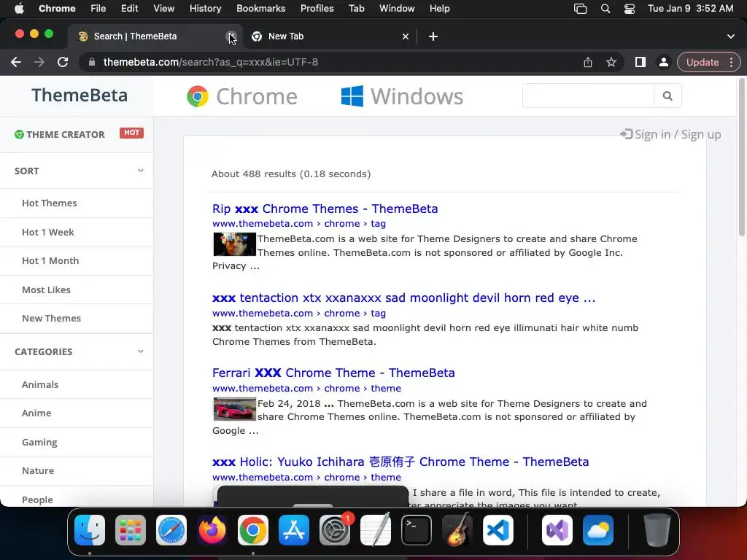The image size is (747, 560).
Task: Click Sign in / Sign up
Action: pos(671,135)
